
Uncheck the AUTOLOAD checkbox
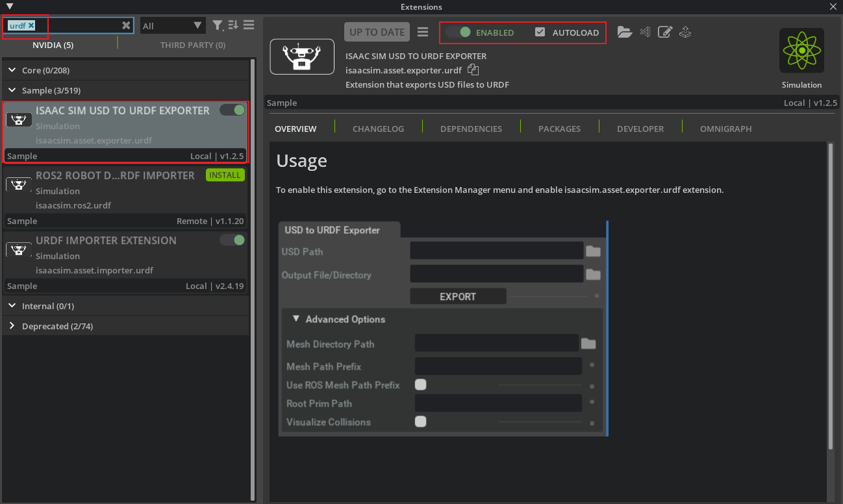[540, 32]
